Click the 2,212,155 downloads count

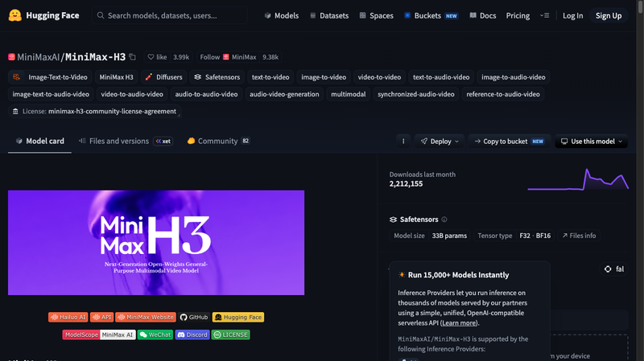pyautogui.click(x=406, y=184)
